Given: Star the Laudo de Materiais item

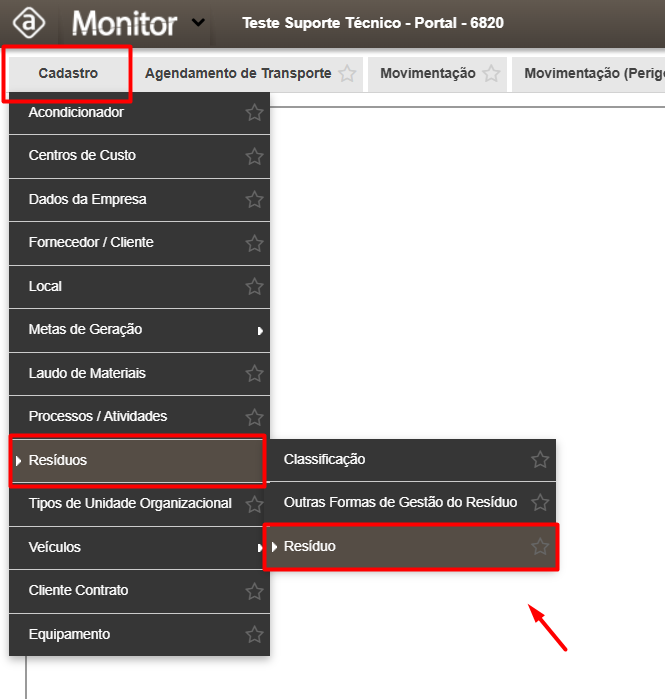Looking at the screenshot, I should pyautogui.click(x=254, y=374).
